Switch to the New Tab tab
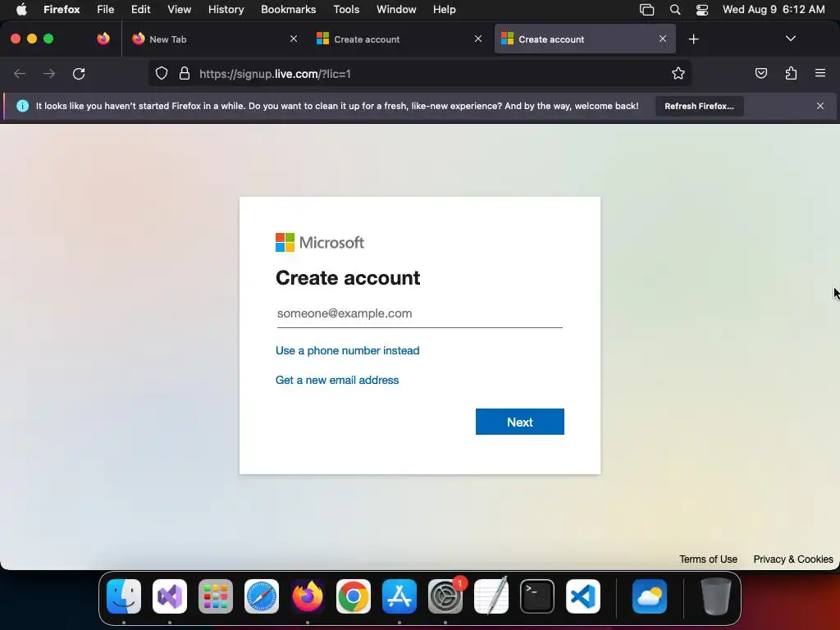This screenshot has width=840, height=630. tap(214, 39)
